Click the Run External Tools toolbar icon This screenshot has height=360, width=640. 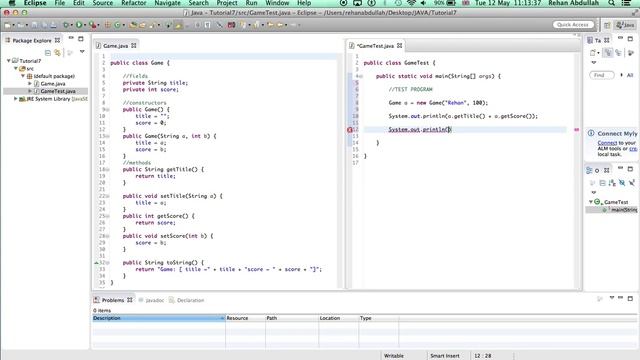click(x=93, y=25)
